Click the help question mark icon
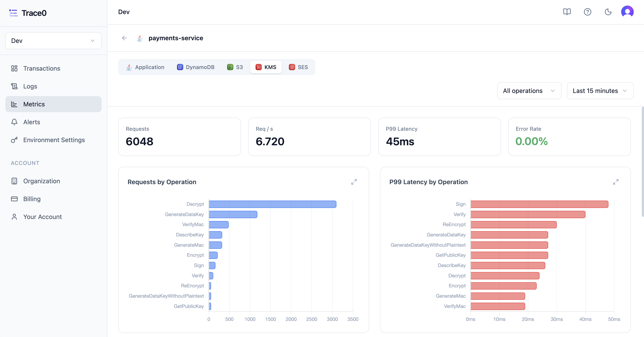644x337 pixels. point(587,12)
